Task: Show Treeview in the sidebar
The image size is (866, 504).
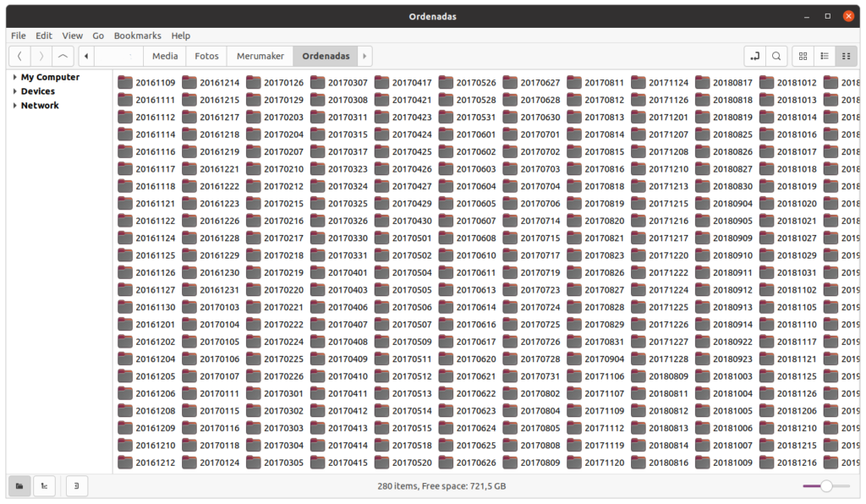Action: (44, 486)
